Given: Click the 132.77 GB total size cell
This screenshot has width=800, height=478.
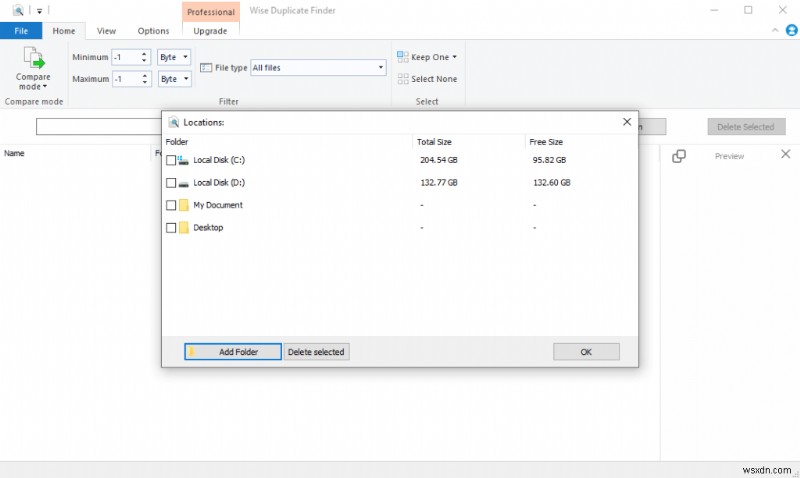Looking at the screenshot, I should 439,183.
